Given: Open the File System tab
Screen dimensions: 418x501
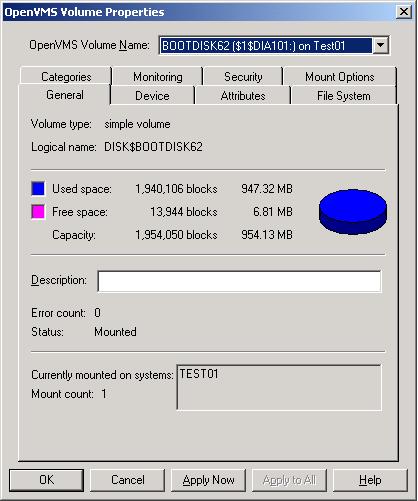Looking at the screenshot, I should pos(344,96).
